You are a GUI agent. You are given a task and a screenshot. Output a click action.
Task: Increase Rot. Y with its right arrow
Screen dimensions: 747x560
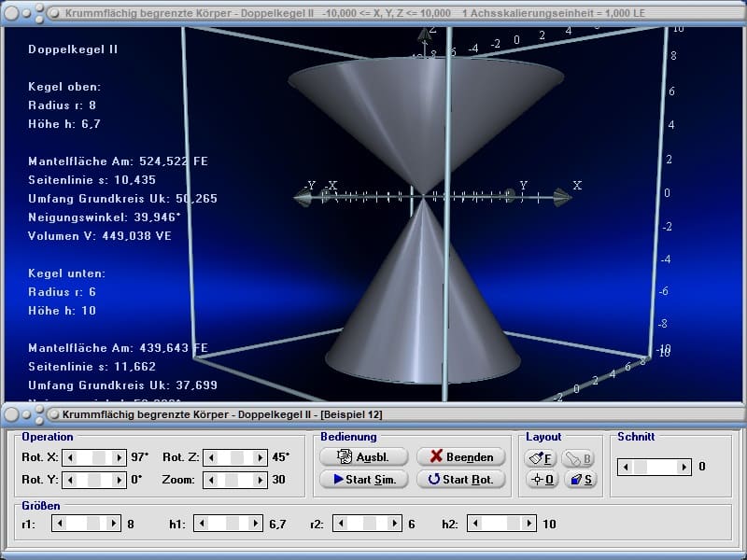coord(120,480)
